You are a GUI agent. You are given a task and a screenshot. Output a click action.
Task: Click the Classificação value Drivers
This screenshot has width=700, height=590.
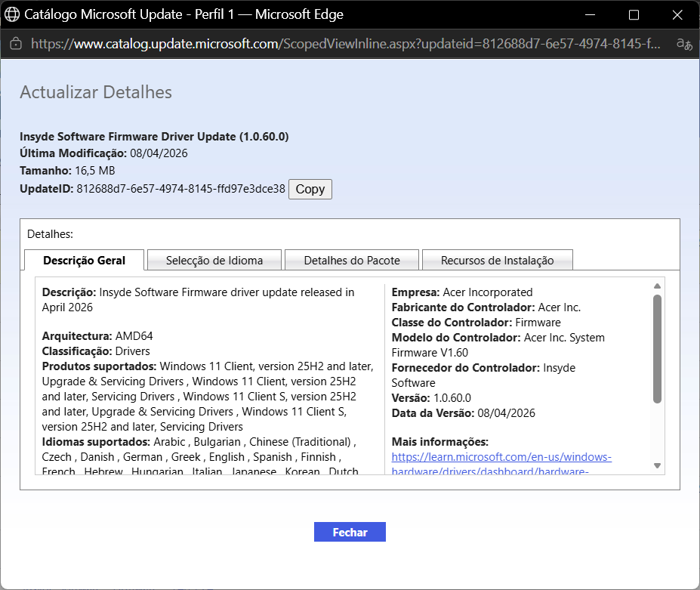point(133,351)
